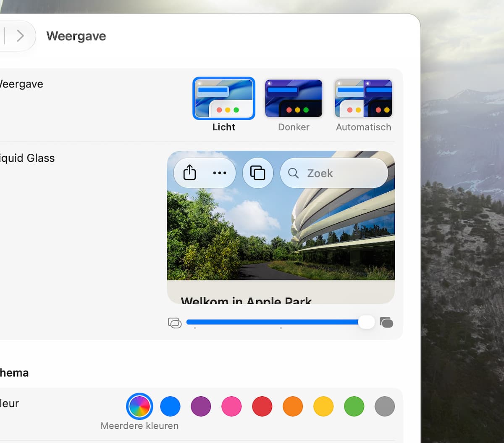
Task: Click the three-dots more icon in preview
Action: [220, 173]
